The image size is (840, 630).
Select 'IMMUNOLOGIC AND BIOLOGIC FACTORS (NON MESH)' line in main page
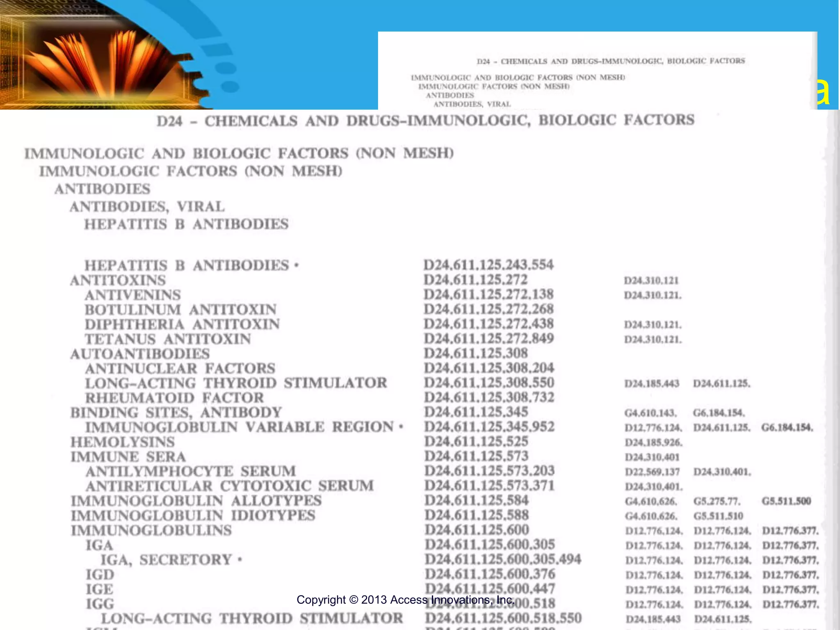coord(239,153)
